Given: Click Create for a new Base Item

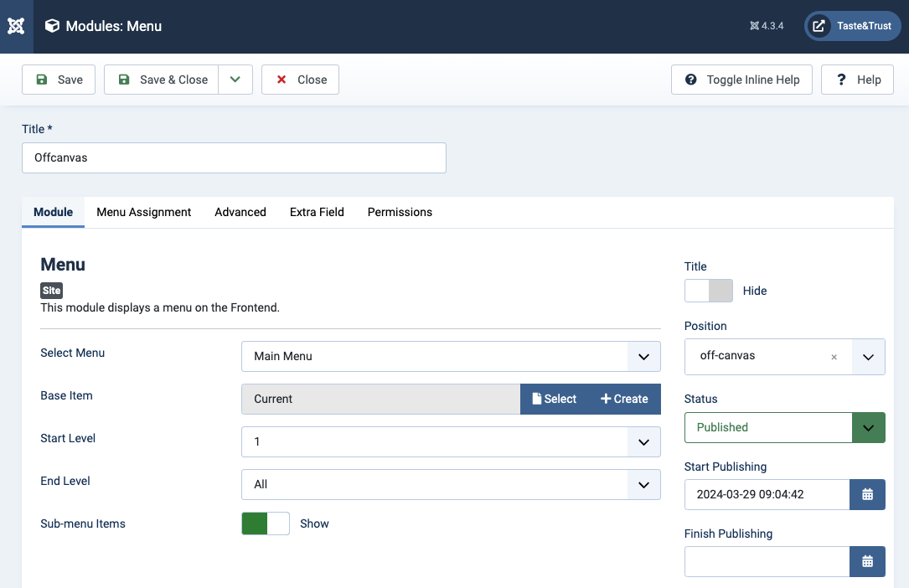Looking at the screenshot, I should [x=624, y=399].
